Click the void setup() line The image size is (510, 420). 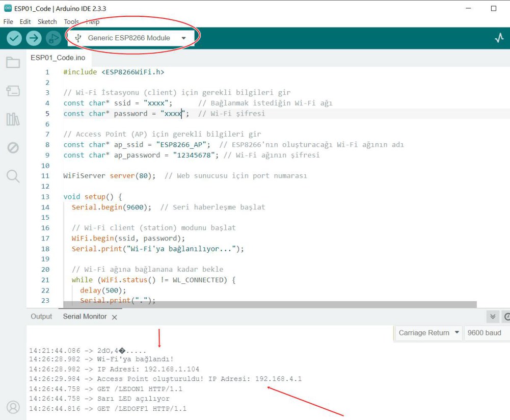[x=93, y=197]
